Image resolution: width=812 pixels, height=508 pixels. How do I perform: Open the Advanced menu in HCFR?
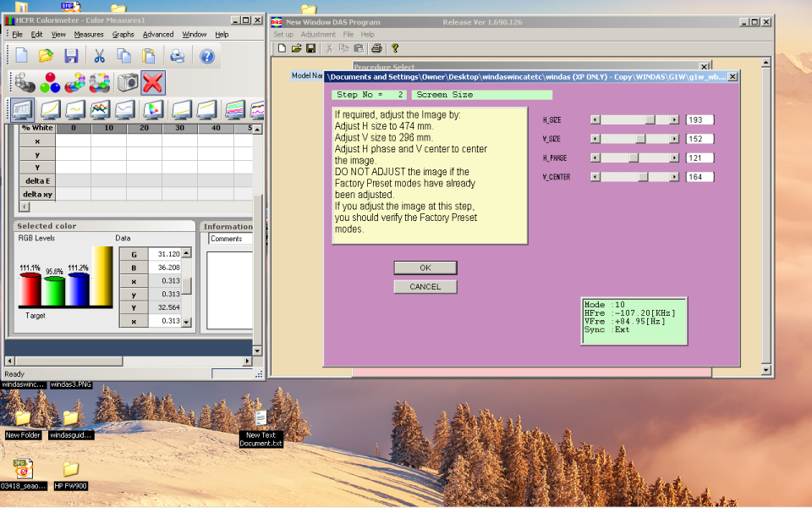(x=158, y=34)
